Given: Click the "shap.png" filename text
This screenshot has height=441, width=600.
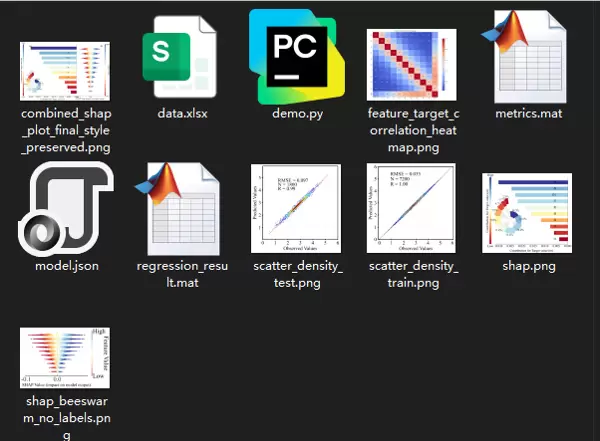Looking at the screenshot, I should pos(528,267).
